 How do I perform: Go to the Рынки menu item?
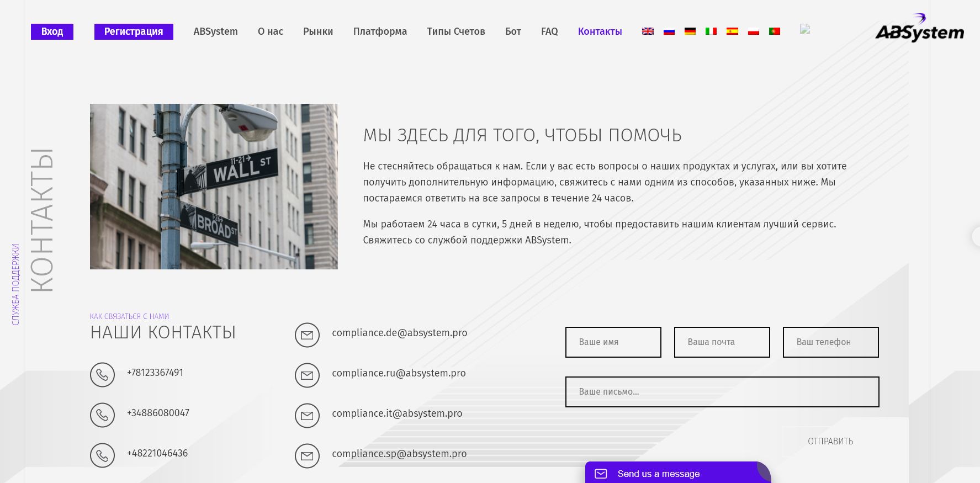(x=318, y=31)
